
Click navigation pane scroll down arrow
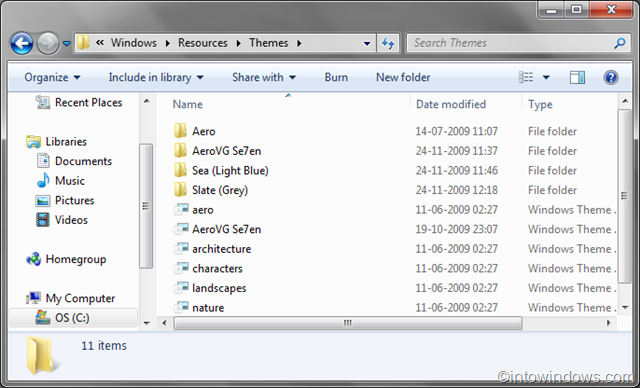(147, 323)
